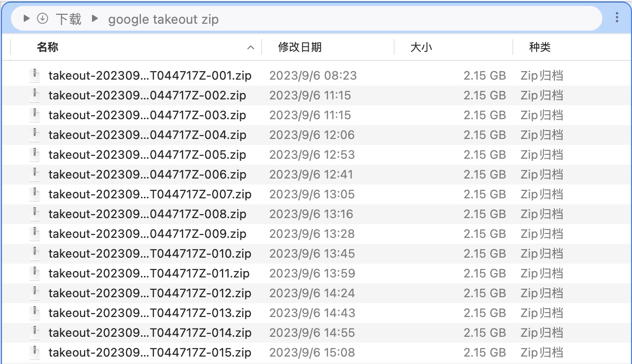Click the date 2023/9/6 14:43

tap(312, 313)
